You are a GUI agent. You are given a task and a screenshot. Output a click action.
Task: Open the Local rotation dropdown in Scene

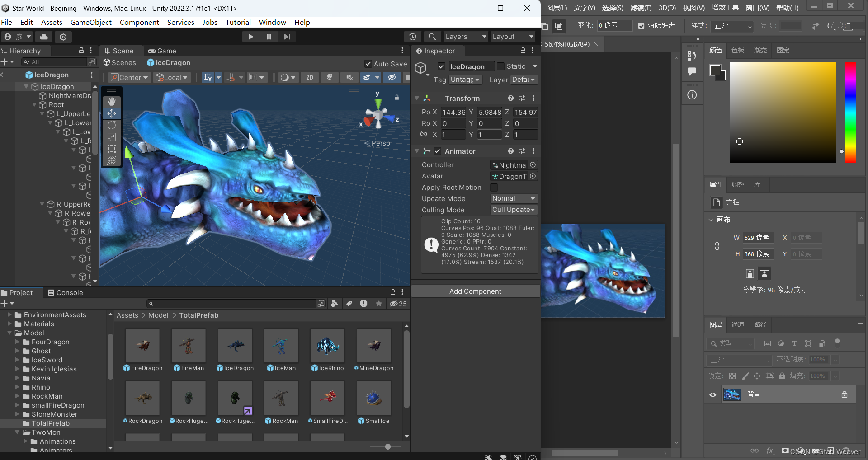click(171, 77)
